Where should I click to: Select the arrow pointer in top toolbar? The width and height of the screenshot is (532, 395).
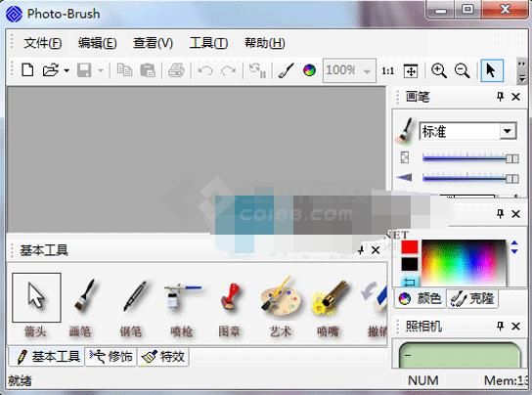(x=492, y=70)
